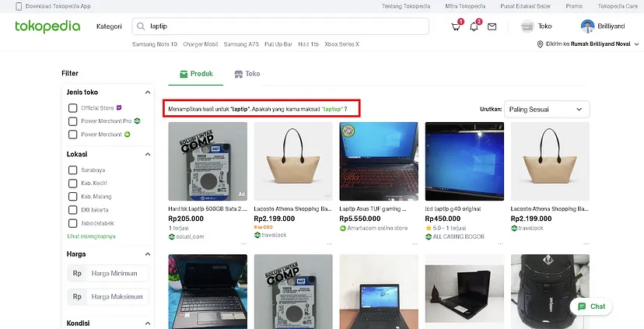Viewport: 644px width, 329px height.
Task: Open Pusat Edukasi Seller link
Action: (525, 6)
